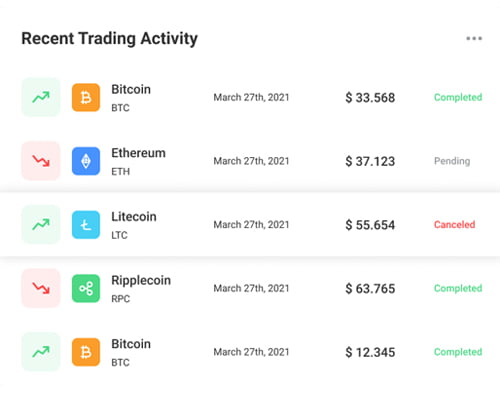Click the Pending status for Ethereum
Image resolution: width=500 pixels, height=400 pixels.
452,161
